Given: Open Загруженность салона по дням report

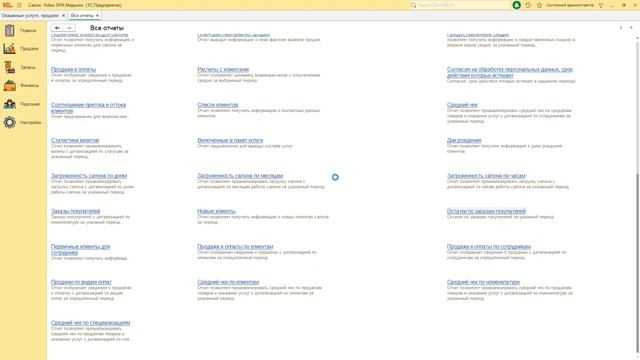Looking at the screenshot, I should [89, 176].
